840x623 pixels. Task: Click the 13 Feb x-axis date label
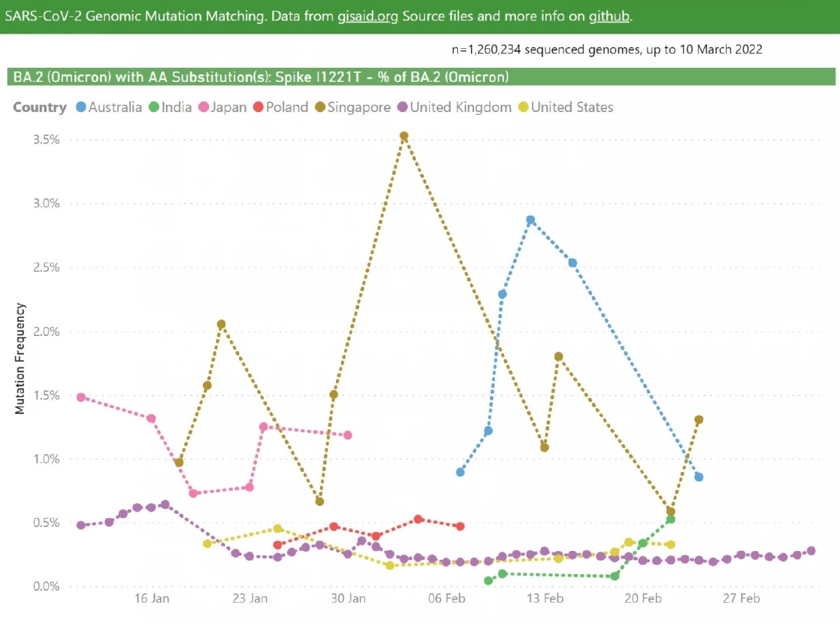pos(545,598)
